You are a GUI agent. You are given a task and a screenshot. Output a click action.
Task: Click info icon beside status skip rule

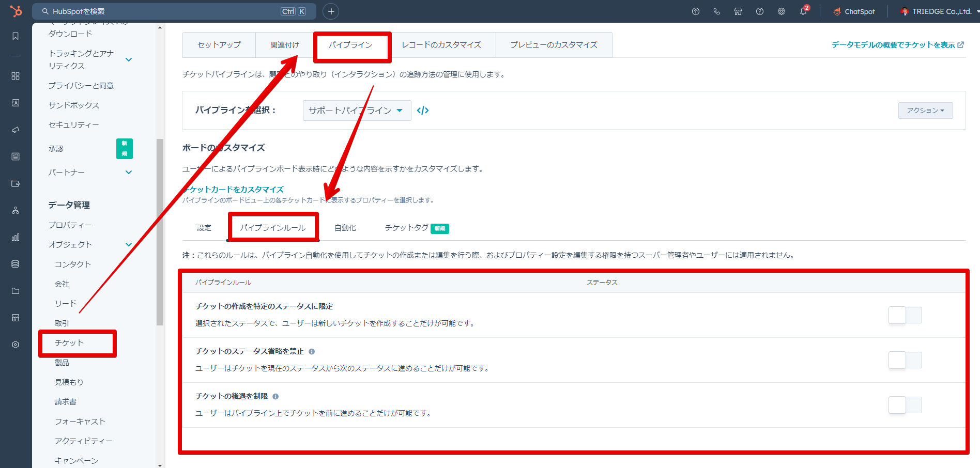tap(312, 351)
